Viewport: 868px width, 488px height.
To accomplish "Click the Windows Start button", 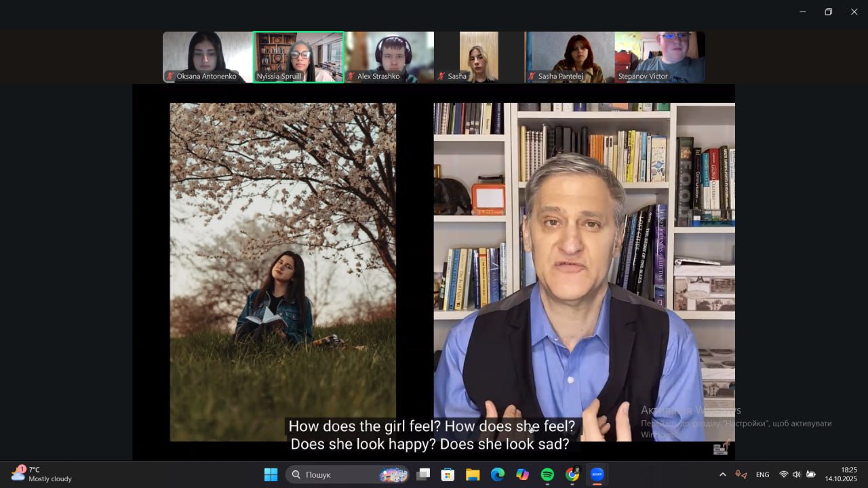I will pyautogui.click(x=271, y=474).
